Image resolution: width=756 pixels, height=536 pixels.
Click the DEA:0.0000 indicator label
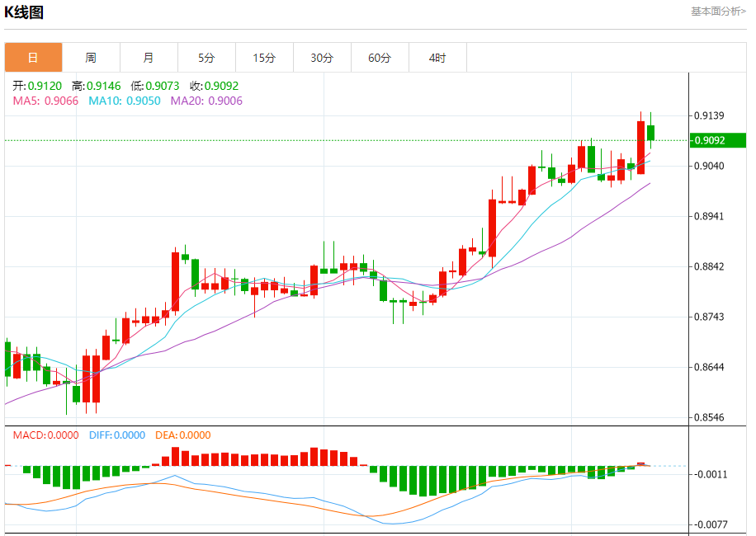(x=182, y=435)
